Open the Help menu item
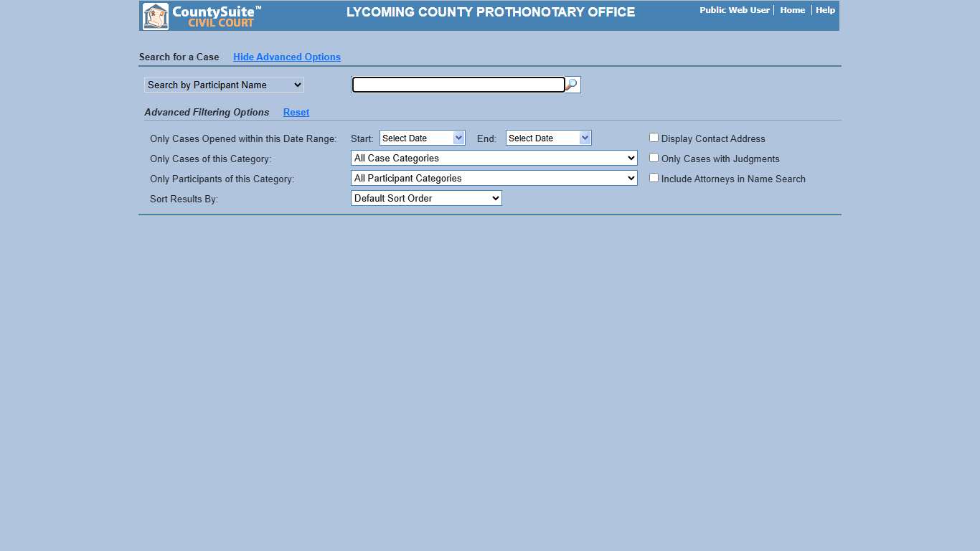 pos(825,10)
